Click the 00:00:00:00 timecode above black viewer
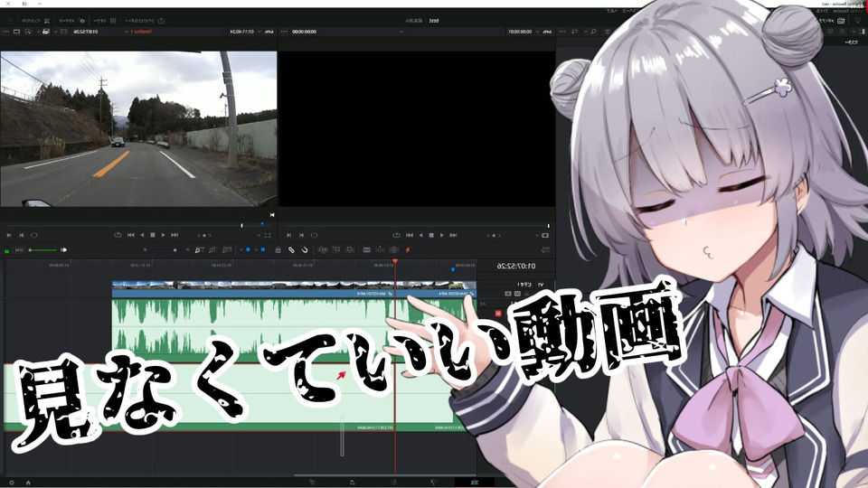Image resolution: width=868 pixels, height=488 pixels. point(305,32)
